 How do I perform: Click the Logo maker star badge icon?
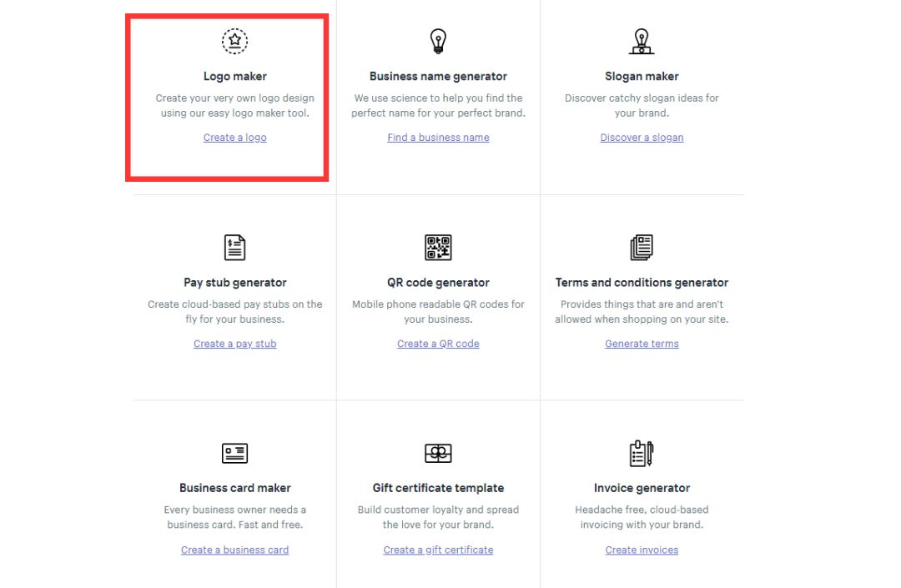(x=234, y=39)
